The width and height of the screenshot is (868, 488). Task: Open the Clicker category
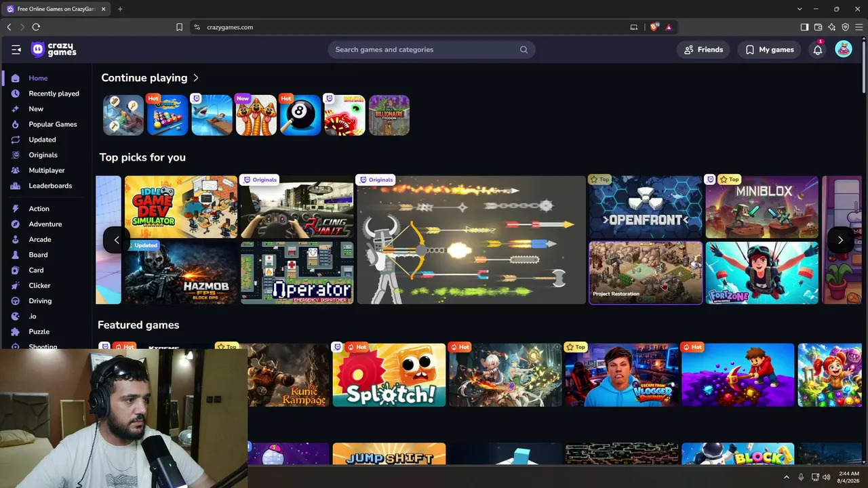pyautogui.click(x=39, y=285)
